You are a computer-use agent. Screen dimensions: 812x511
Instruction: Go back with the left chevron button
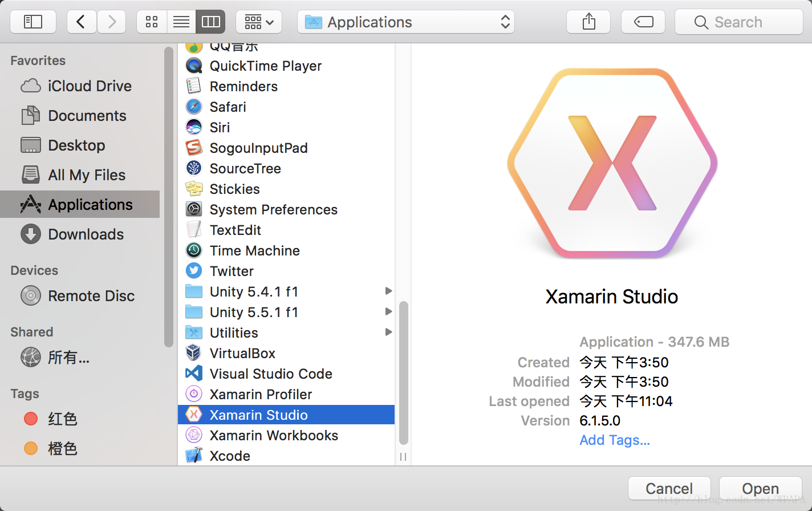[x=82, y=22]
